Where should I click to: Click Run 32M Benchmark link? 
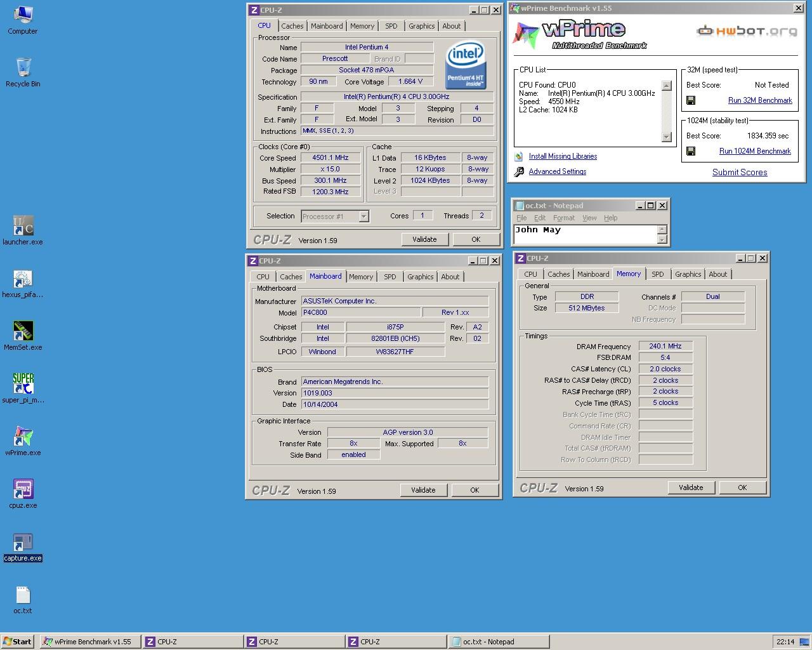pyautogui.click(x=760, y=100)
